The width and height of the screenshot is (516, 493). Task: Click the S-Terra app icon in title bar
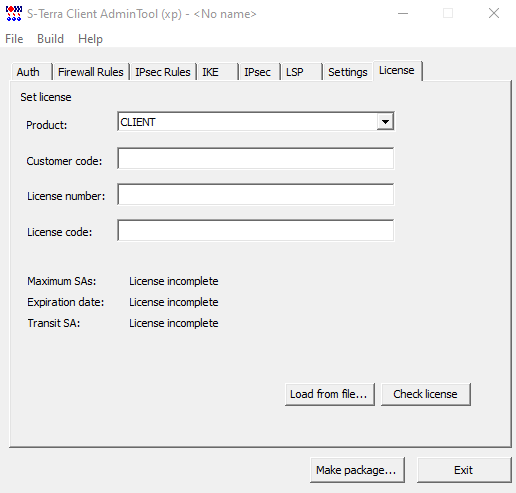pyautogui.click(x=14, y=14)
